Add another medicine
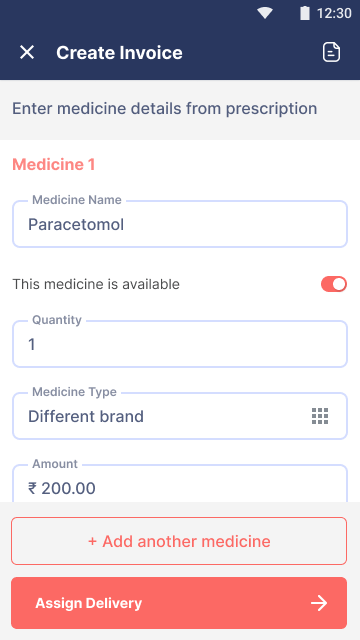 click(179, 541)
